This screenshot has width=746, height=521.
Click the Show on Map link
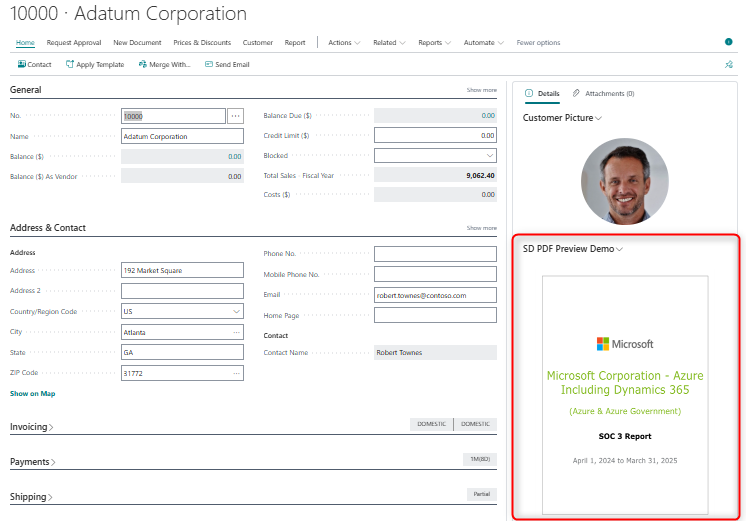(33, 394)
